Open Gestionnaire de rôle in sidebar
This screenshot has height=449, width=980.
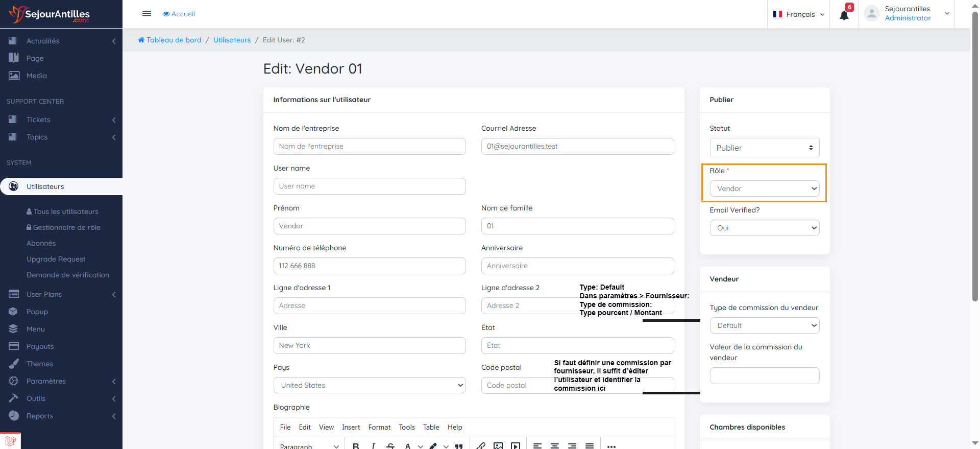click(x=66, y=227)
